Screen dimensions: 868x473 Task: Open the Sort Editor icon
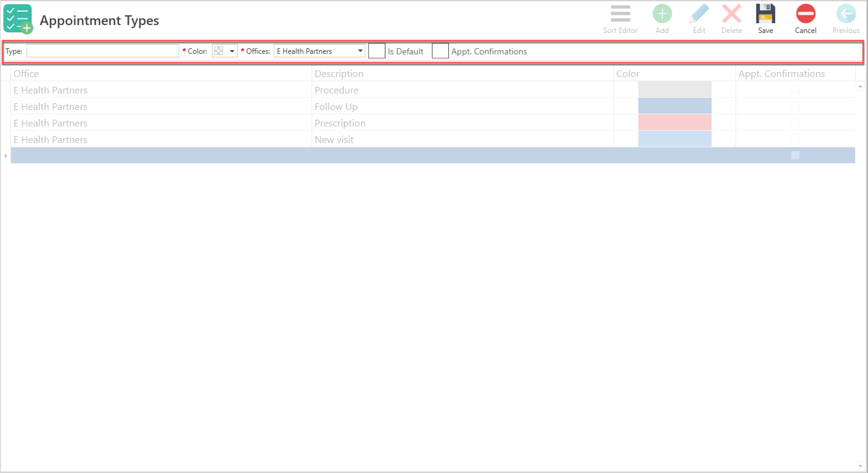[620, 14]
